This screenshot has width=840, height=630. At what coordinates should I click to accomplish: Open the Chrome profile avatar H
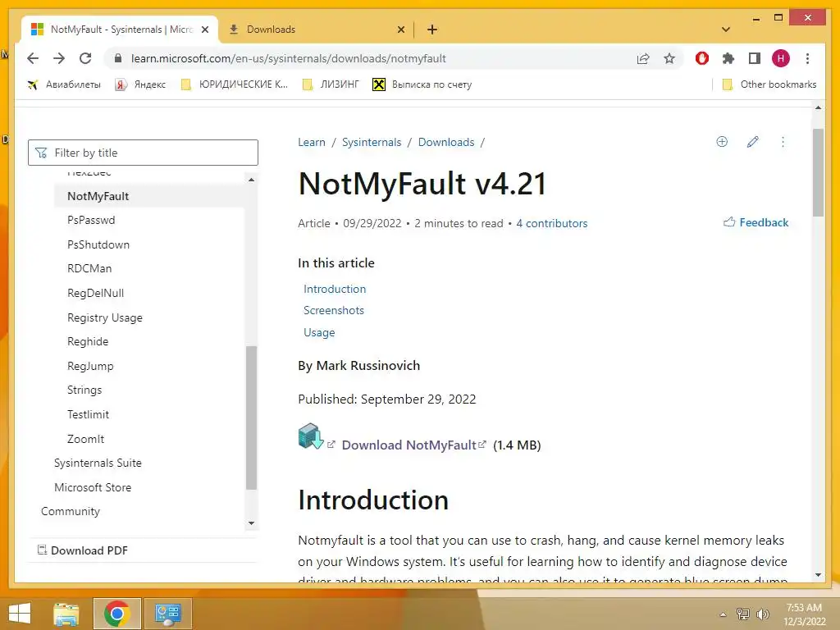[781, 58]
